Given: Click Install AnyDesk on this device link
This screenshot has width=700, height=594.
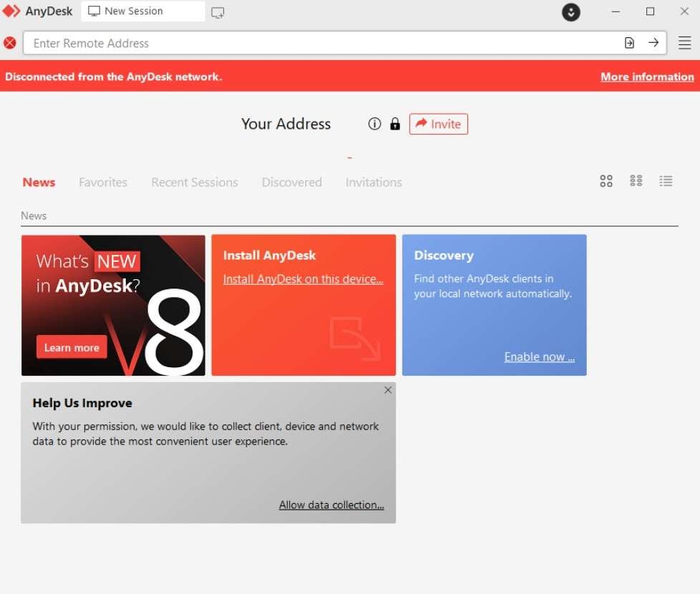Looking at the screenshot, I should 303,279.
